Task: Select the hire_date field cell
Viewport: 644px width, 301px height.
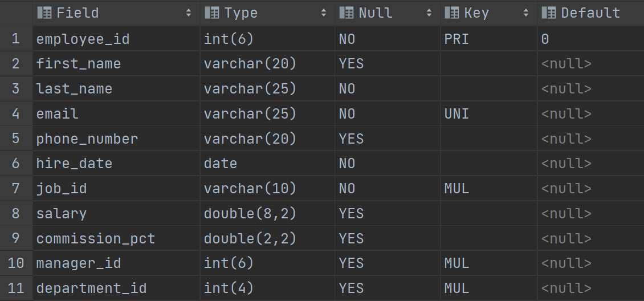Action: point(116,164)
